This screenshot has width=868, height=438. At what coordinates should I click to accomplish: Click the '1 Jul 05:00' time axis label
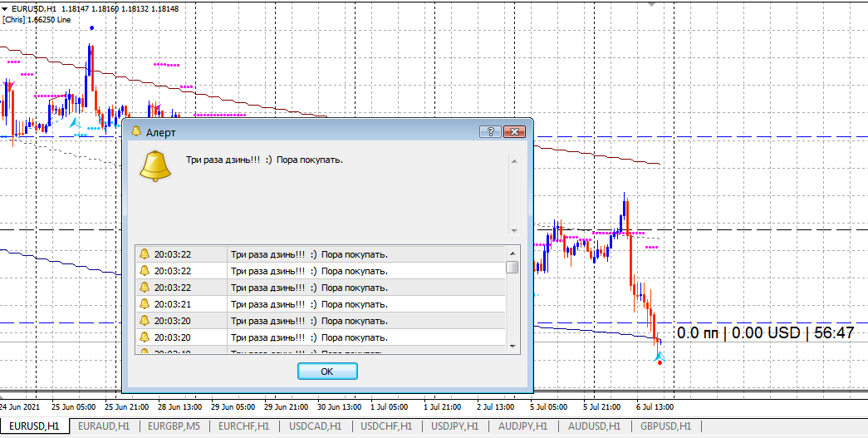[390, 407]
